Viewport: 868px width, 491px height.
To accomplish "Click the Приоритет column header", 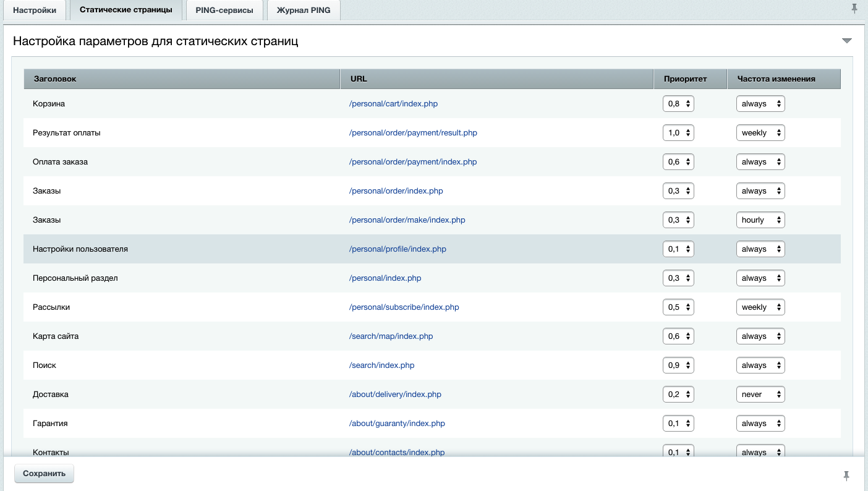I will click(x=685, y=79).
